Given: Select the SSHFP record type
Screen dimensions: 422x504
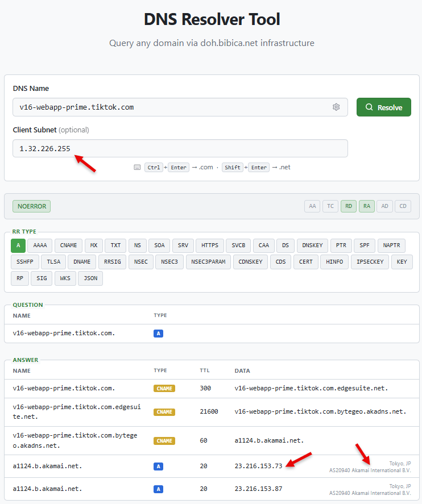Looking at the screenshot, I should point(25,261).
